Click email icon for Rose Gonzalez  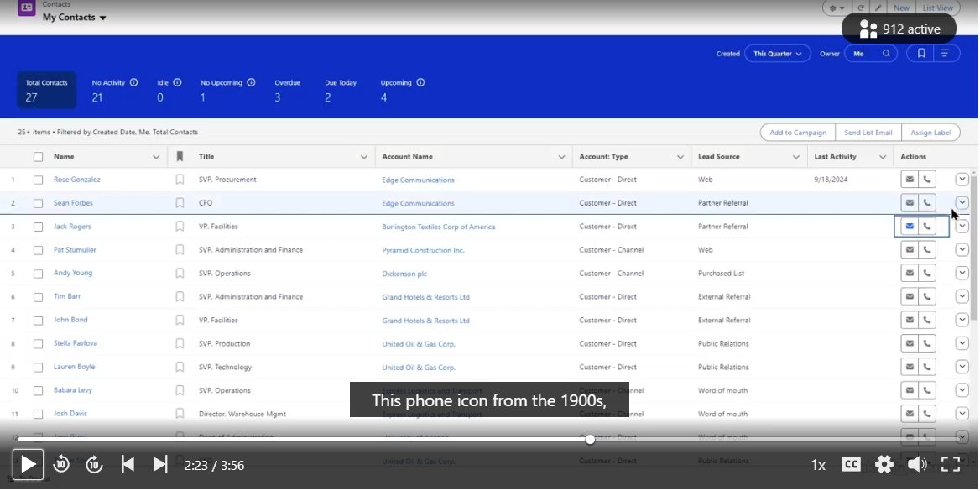pos(910,180)
